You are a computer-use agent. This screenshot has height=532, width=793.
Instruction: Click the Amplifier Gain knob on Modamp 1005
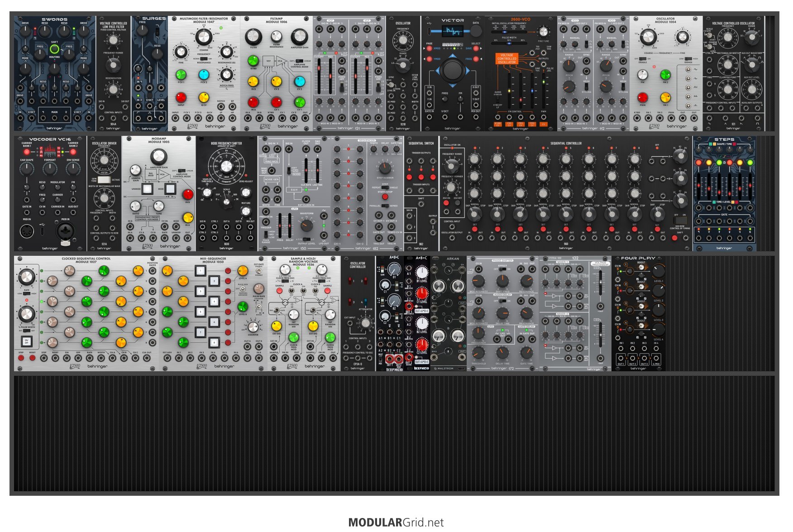[x=158, y=157]
